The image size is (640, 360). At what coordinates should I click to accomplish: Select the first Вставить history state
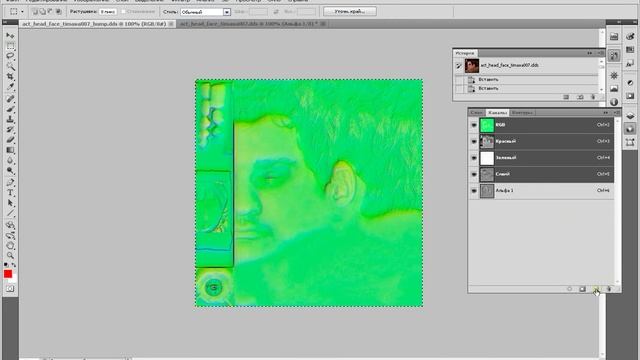click(527, 80)
